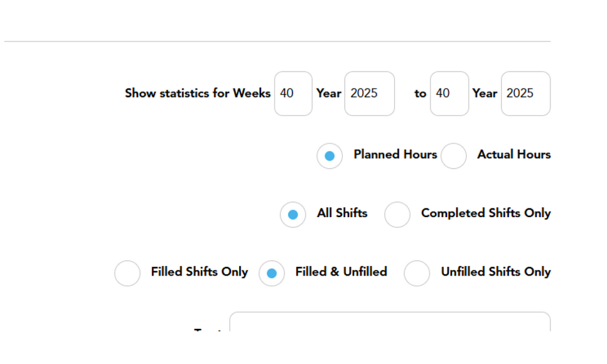Click the 'Completed Shifts Only' label text
The height and width of the screenshot is (364, 607).
pyautogui.click(x=486, y=213)
